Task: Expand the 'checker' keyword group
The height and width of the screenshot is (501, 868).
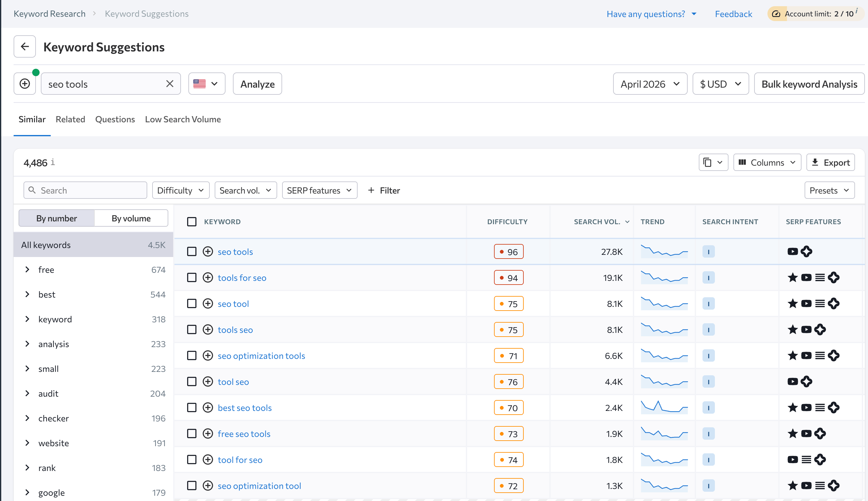Action: (x=27, y=418)
